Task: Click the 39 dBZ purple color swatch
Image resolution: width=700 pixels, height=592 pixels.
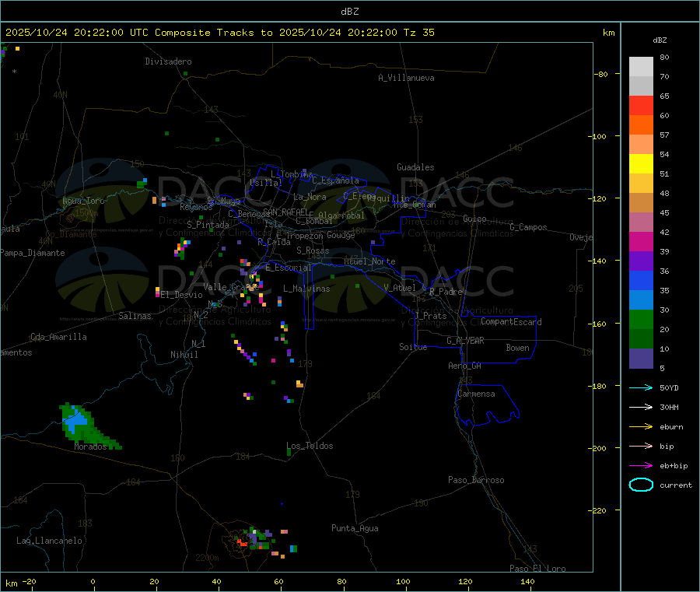Action: [x=641, y=261]
